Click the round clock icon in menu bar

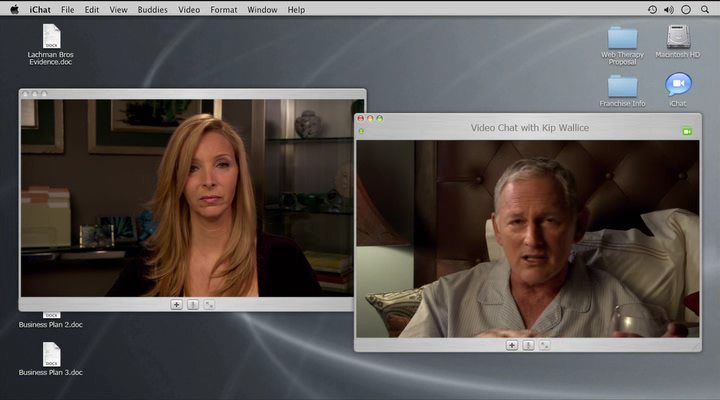click(686, 10)
